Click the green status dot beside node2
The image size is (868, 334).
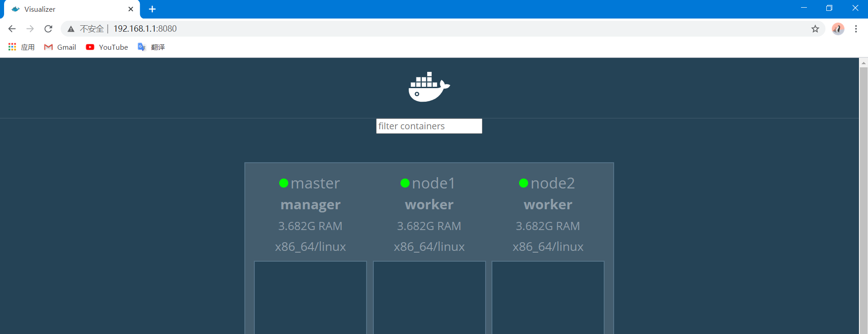524,183
